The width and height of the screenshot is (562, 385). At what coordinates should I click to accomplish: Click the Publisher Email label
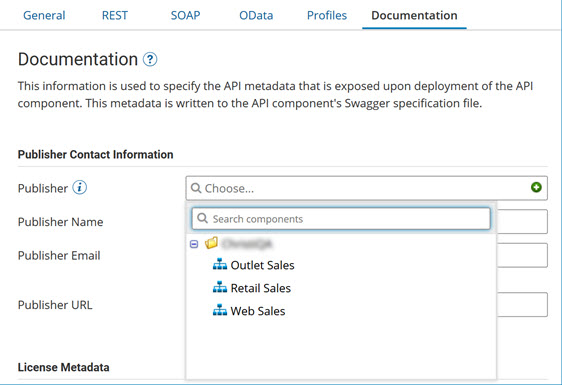59,256
